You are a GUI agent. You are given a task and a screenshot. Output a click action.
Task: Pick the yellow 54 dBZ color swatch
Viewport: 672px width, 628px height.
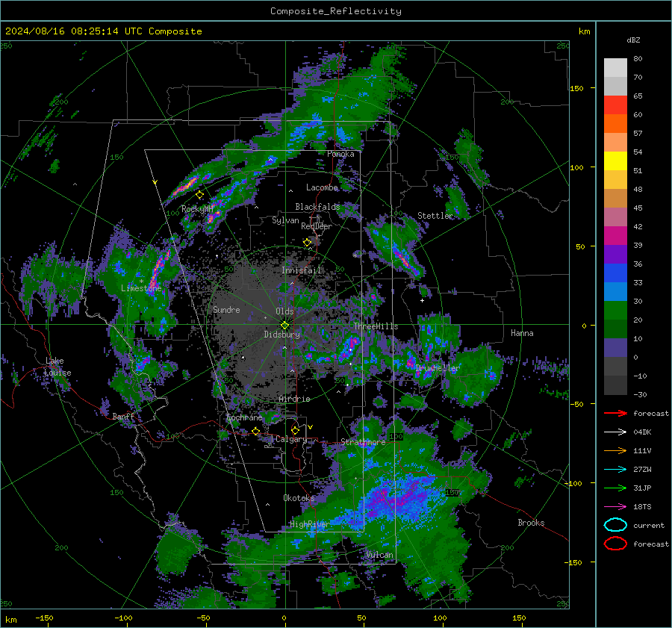pos(615,161)
